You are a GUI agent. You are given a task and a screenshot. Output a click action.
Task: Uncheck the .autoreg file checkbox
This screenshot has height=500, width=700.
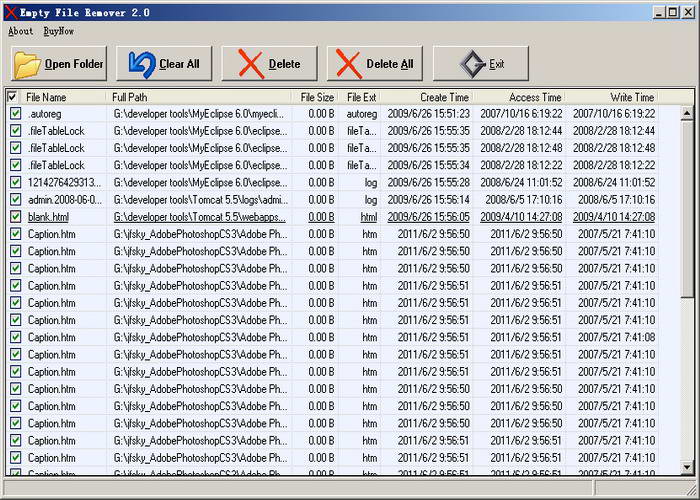coord(15,113)
